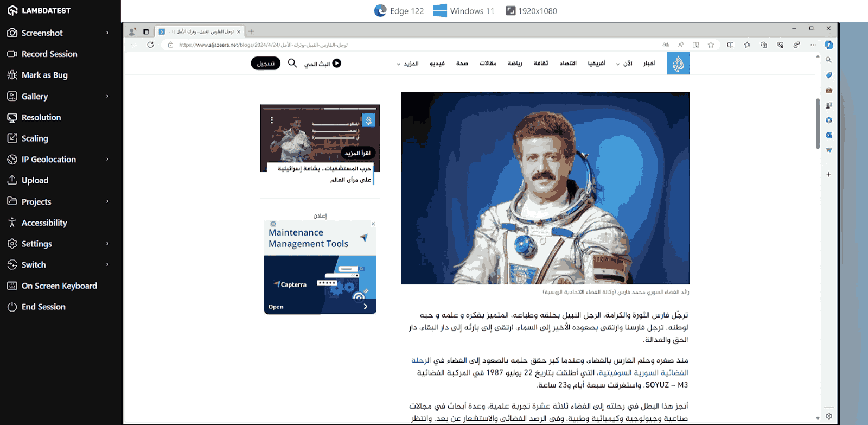
Task: Click Open on the Capterra ad
Action: point(276,307)
